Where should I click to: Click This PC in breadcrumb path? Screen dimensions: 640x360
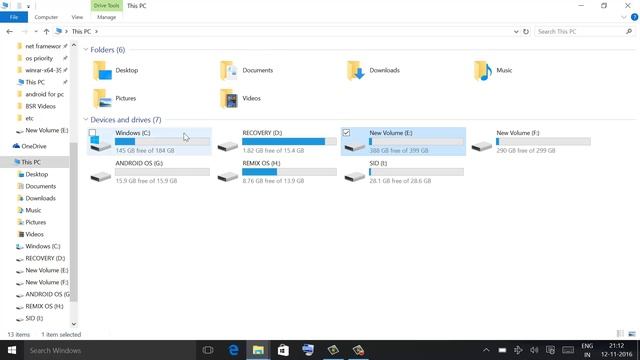(81, 31)
